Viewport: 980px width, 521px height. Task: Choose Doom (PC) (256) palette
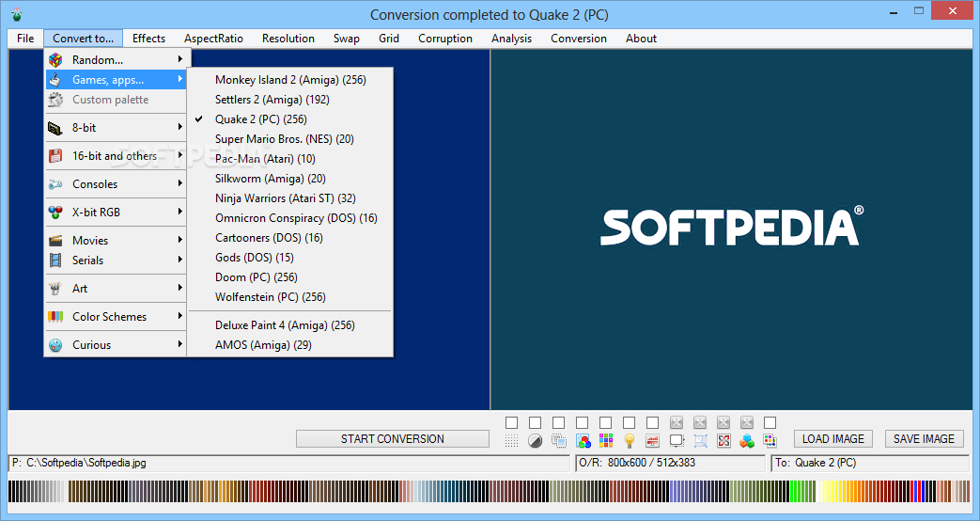pos(290,277)
